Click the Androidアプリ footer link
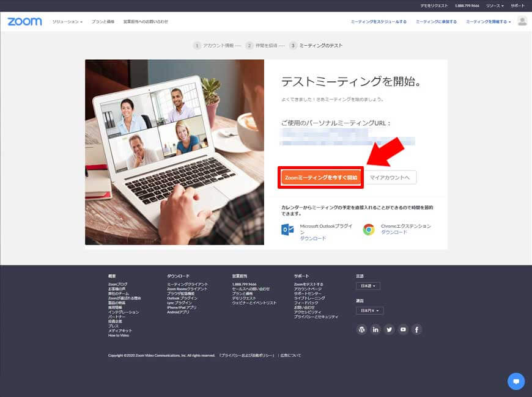Viewport: 532px width, 397px height. [178, 312]
